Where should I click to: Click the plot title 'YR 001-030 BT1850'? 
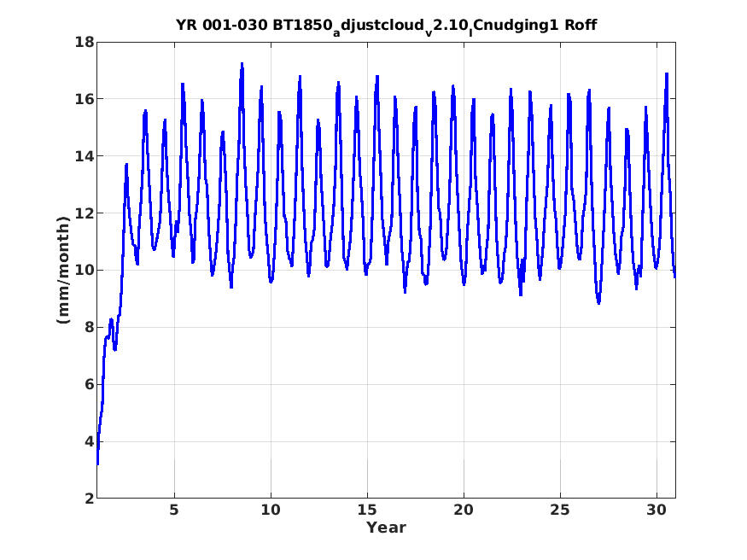click(x=386, y=26)
